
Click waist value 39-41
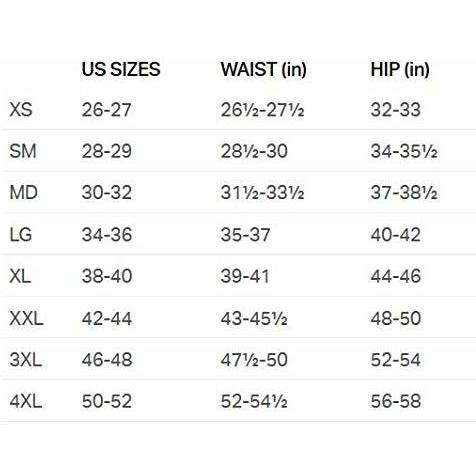pos(245,276)
